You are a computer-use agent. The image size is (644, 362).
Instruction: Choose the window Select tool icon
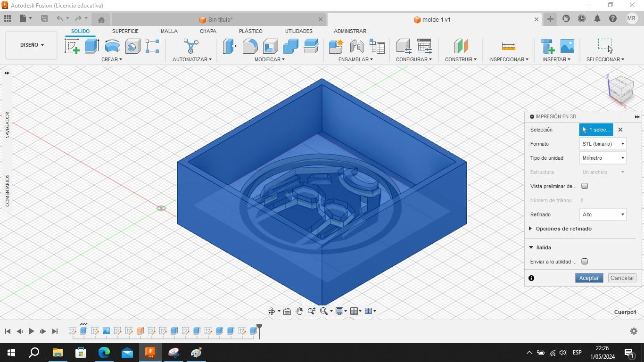[605, 46]
